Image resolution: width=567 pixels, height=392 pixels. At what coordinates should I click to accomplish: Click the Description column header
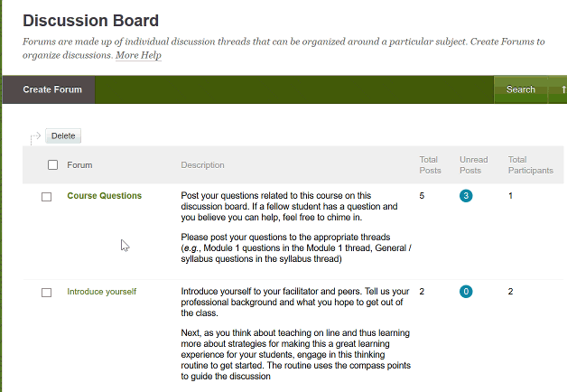pyautogui.click(x=202, y=165)
